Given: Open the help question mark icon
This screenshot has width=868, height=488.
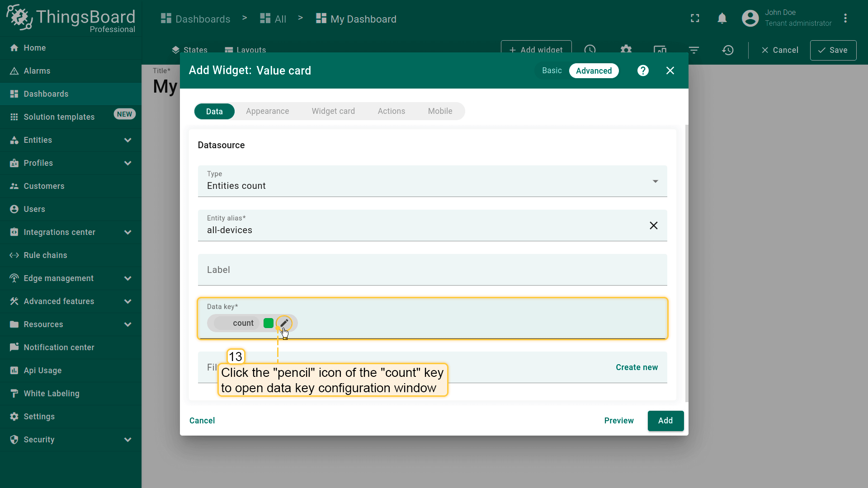Looking at the screenshot, I should (x=643, y=71).
